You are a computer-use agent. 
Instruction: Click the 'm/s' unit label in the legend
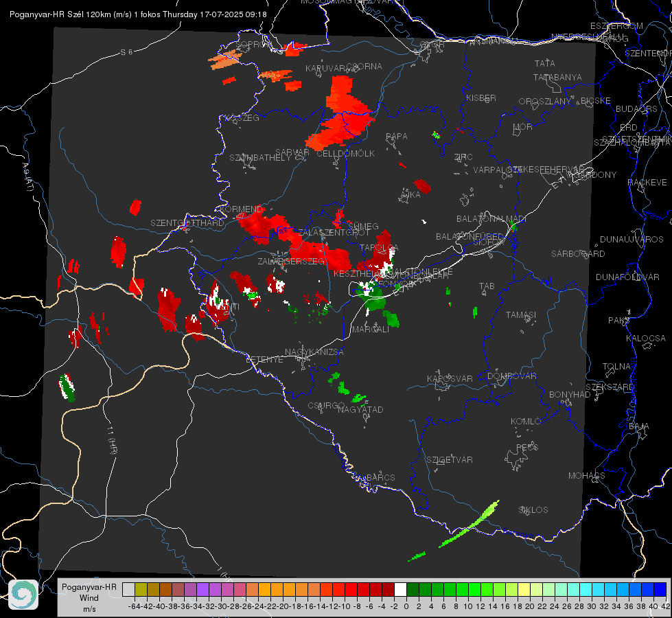[x=89, y=609]
